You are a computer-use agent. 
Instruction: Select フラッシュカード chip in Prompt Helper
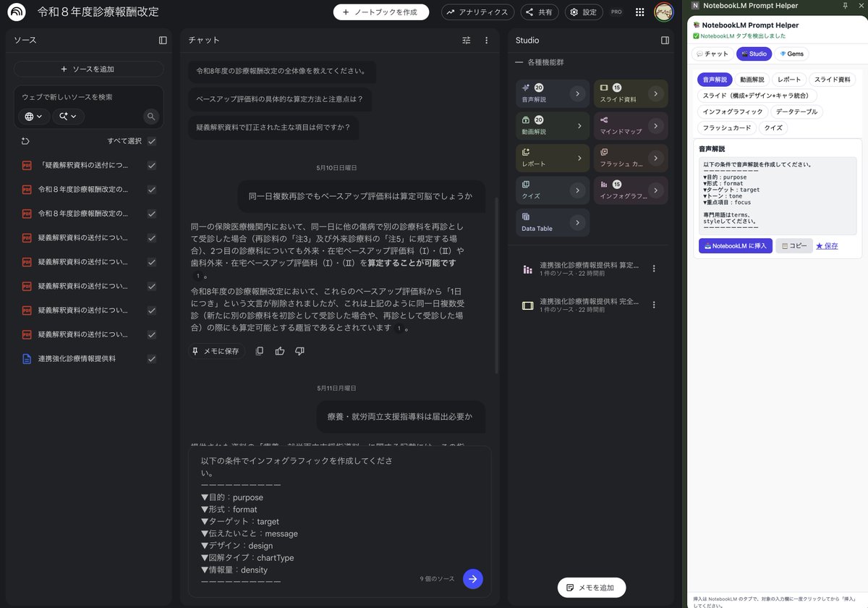point(727,127)
